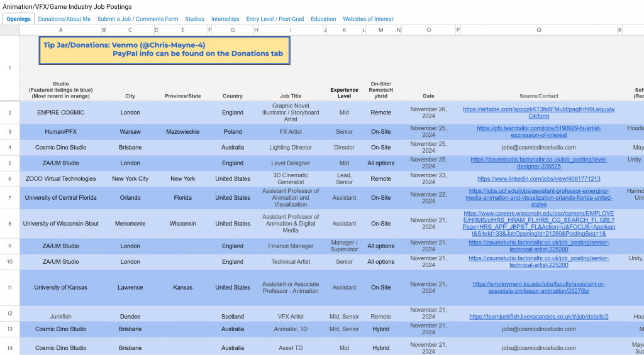Open the pfx.teamtailor.com FX artist link
The height and width of the screenshot is (355, 644).
click(538, 132)
